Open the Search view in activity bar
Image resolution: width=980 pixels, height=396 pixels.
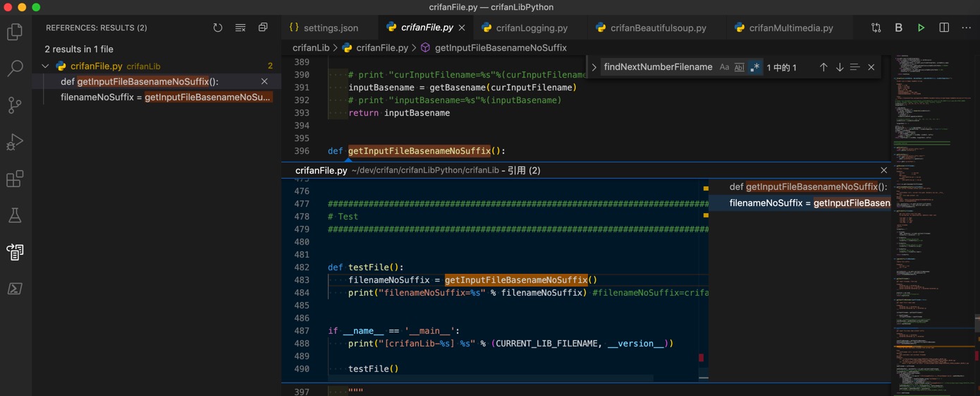pos(15,68)
